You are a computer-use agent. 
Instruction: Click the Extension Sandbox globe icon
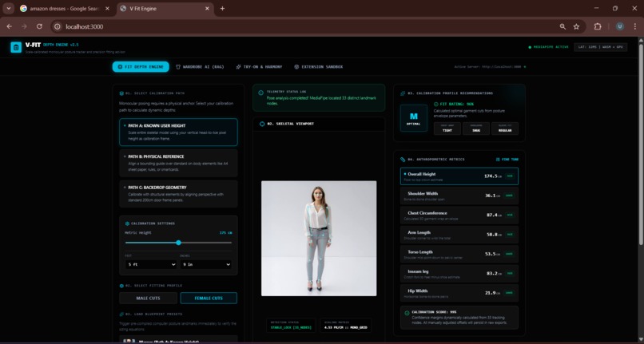click(296, 66)
